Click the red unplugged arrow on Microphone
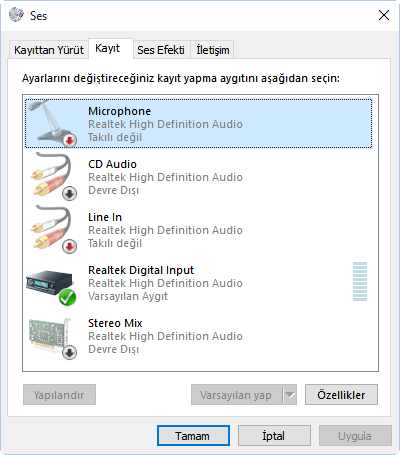This screenshot has width=400, height=455. pos(69,141)
